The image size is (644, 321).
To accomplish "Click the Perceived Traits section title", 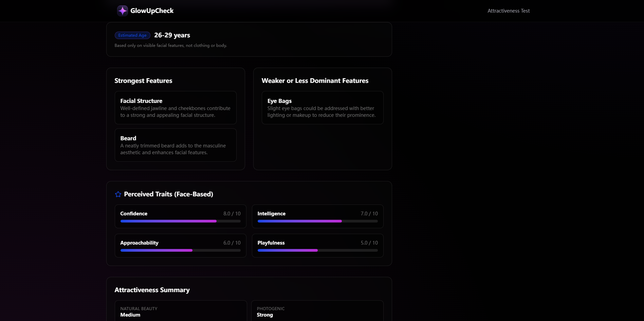I will click(168, 194).
